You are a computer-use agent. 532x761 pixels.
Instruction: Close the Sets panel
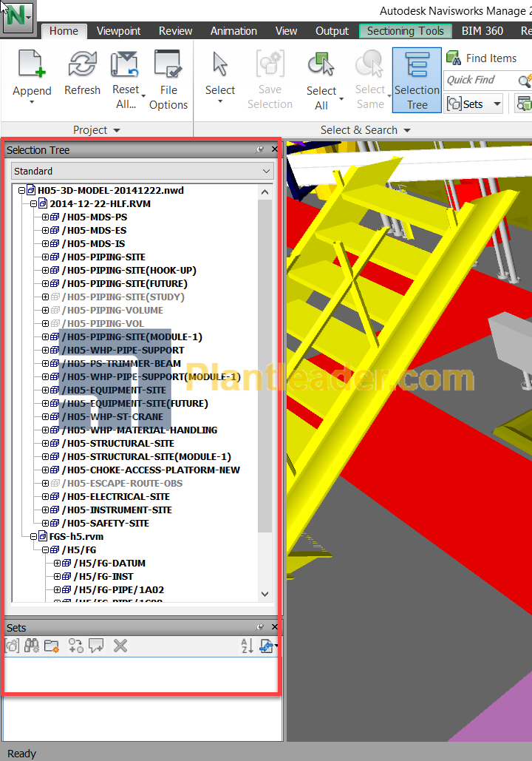click(x=274, y=626)
